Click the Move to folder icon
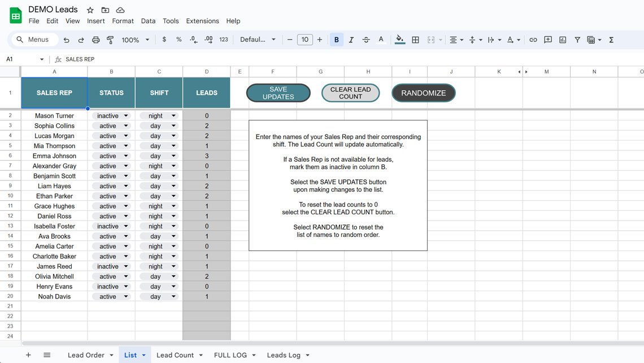Image resolution: width=644 pixels, height=363 pixels. 105,10
